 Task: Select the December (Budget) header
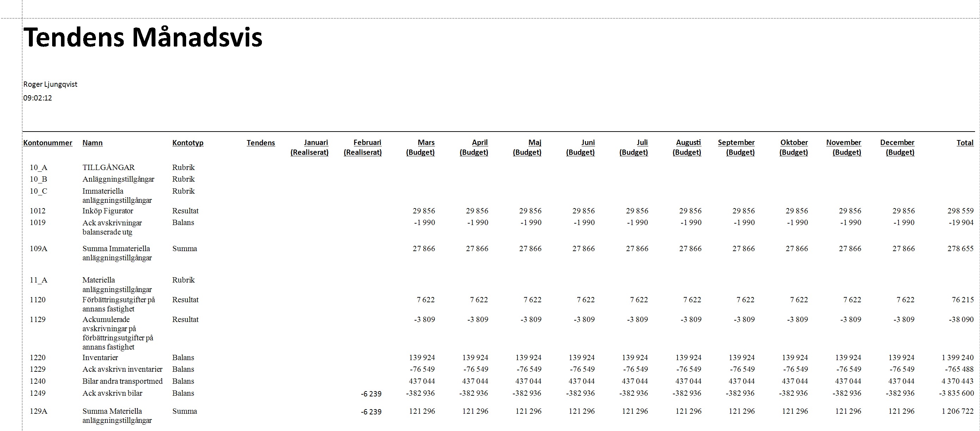pos(898,147)
